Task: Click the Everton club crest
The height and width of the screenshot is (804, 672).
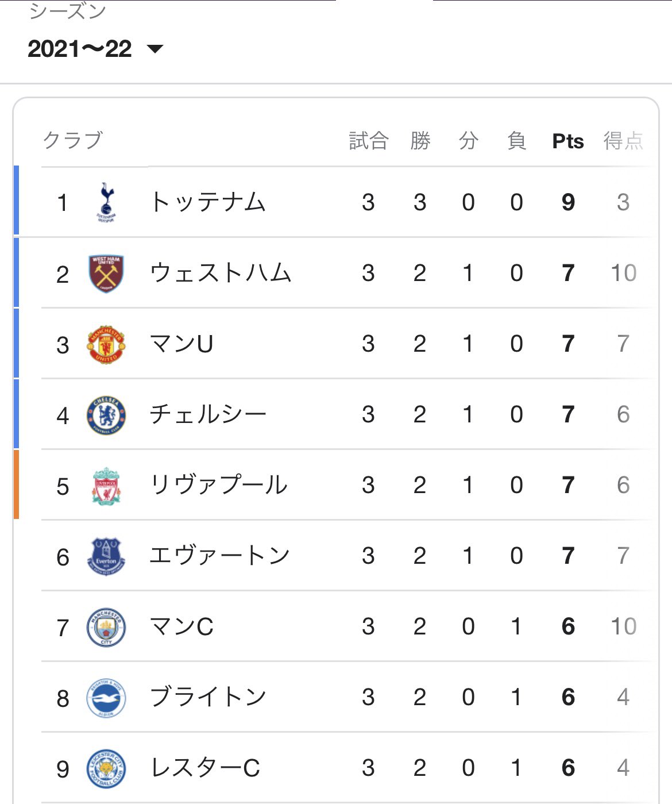Action: click(x=106, y=556)
